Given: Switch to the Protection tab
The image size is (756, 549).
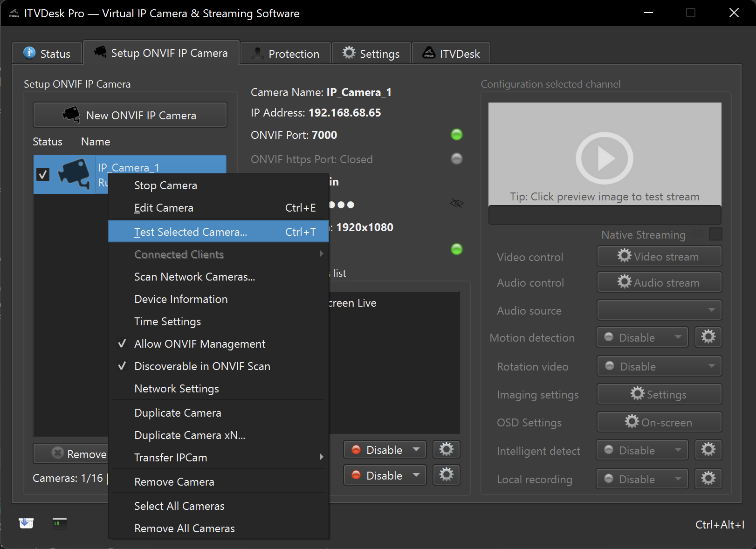Looking at the screenshot, I should point(285,54).
